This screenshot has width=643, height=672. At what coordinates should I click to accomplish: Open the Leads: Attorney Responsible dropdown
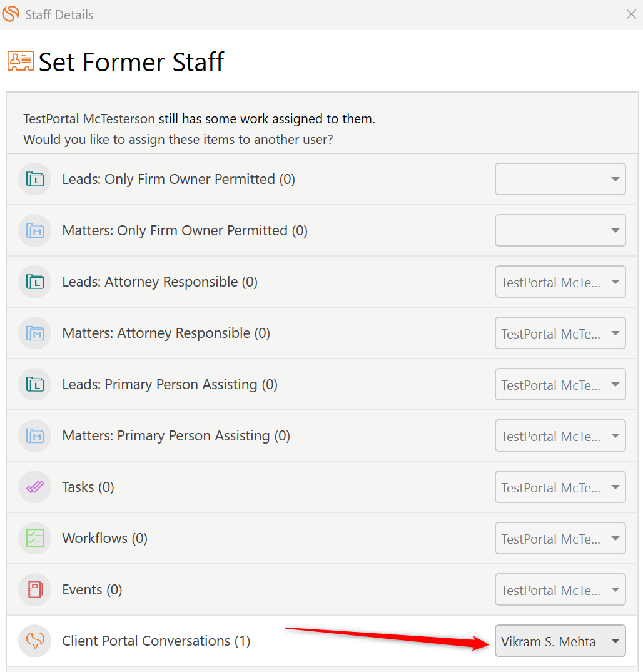tap(560, 282)
